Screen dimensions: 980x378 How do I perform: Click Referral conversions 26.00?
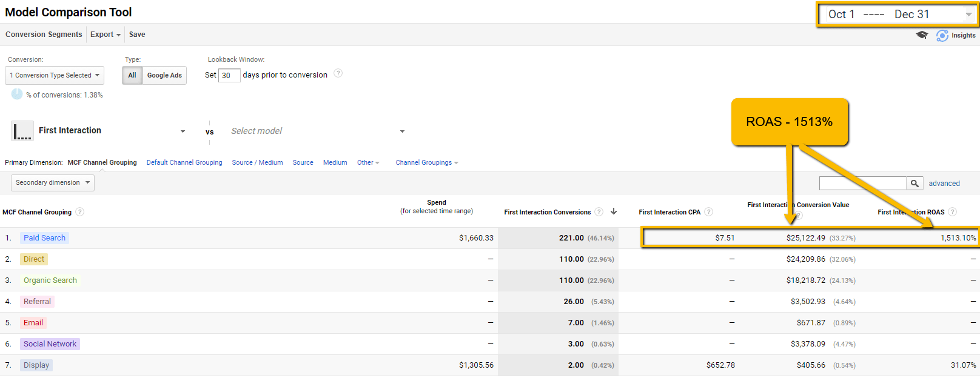click(x=574, y=302)
